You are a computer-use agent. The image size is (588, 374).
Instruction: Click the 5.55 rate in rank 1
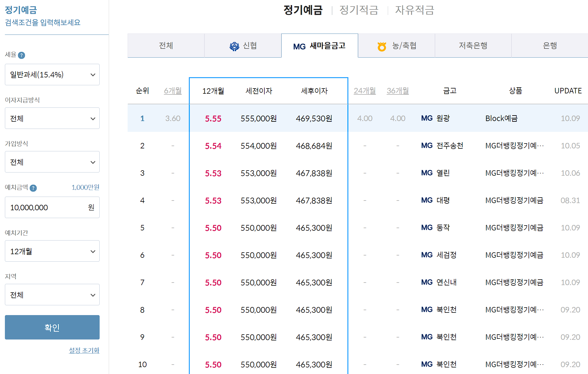(x=213, y=119)
